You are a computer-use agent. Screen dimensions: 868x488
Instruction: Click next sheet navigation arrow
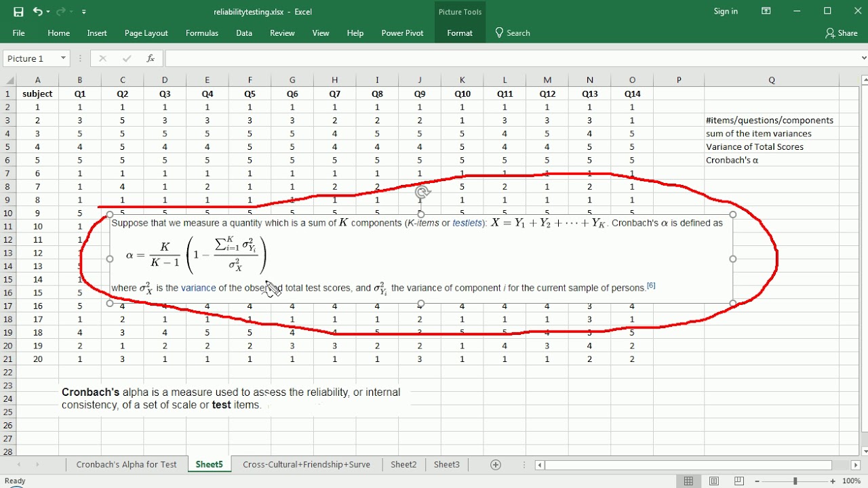pyautogui.click(x=37, y=464)
